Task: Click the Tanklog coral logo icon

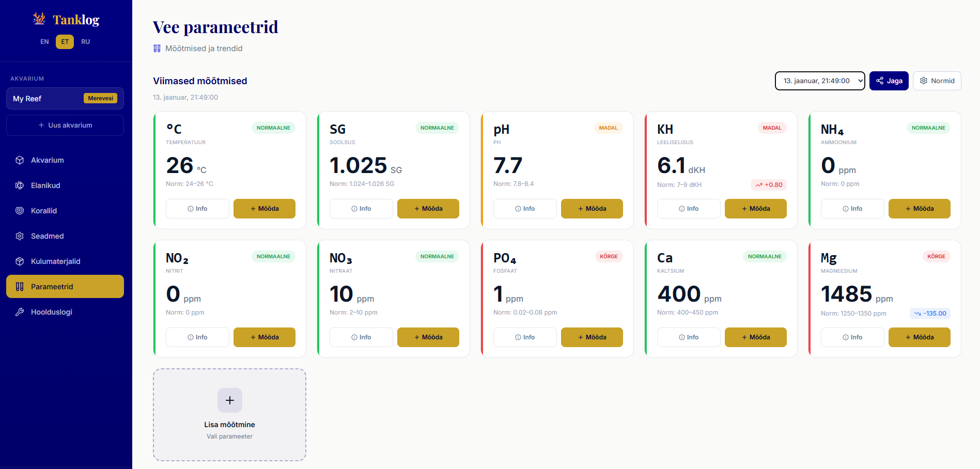Action: 39,19
